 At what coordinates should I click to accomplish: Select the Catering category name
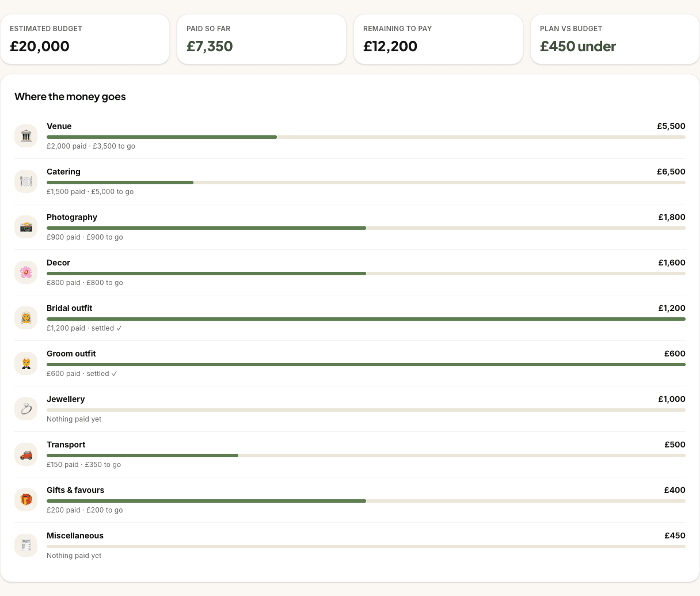tap(63, 172)
